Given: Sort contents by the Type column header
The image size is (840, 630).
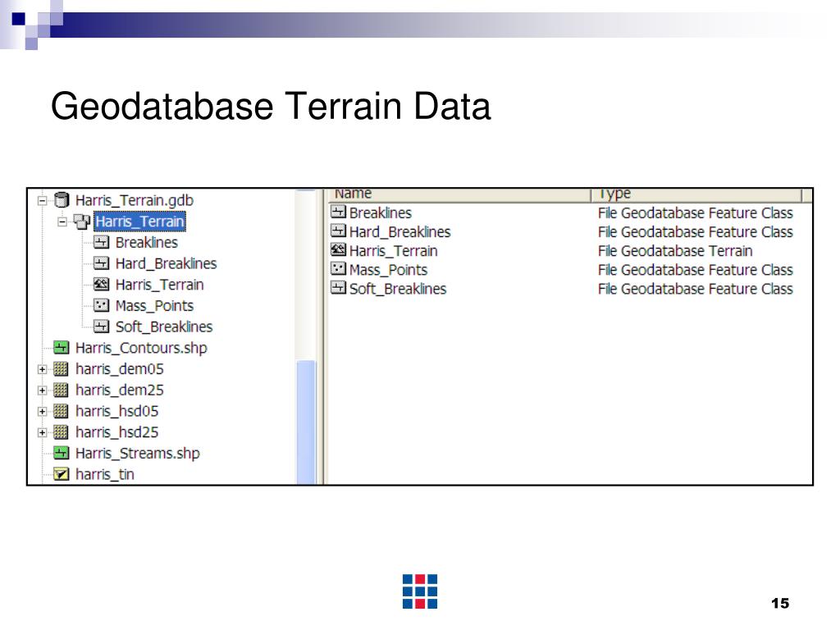Looking at the screenshot, I should coord(696,195).
